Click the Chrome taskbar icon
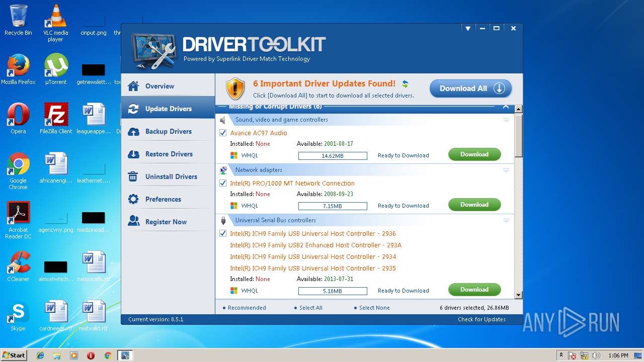644x362 pixels. point(108,355)
